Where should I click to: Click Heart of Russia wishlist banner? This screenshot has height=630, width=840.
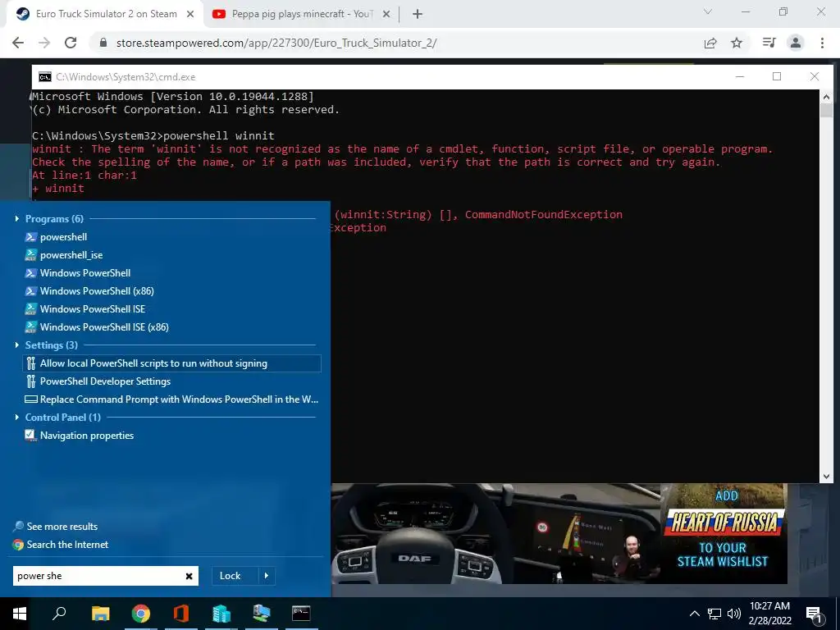[x=724, y=533]
